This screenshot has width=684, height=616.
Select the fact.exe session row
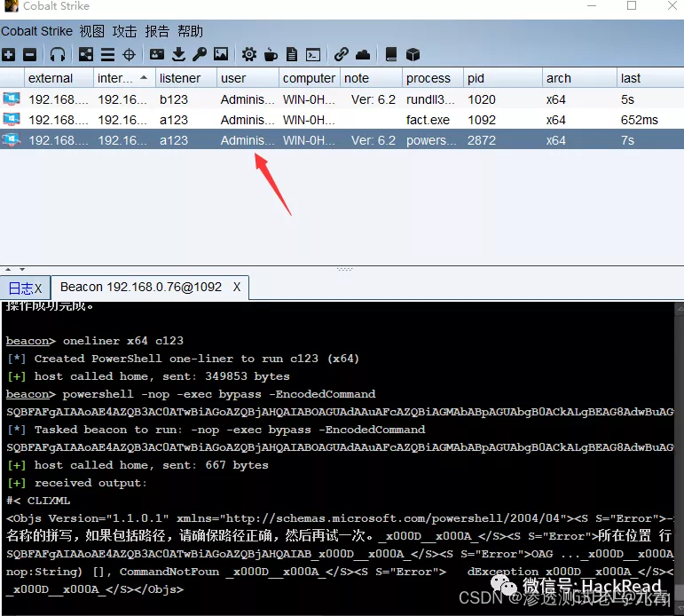point(342,120)
